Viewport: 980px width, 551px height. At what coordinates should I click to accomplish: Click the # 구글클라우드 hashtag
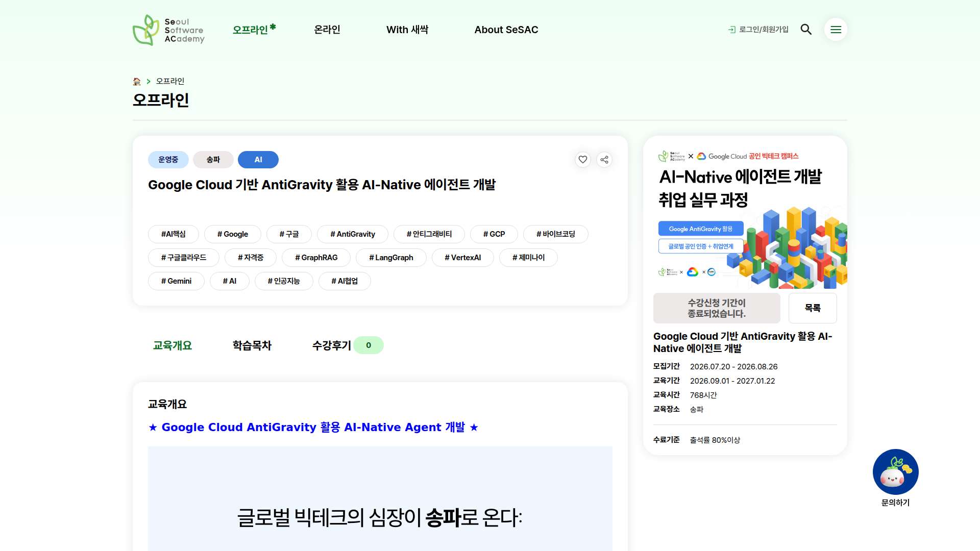[184, 258]
